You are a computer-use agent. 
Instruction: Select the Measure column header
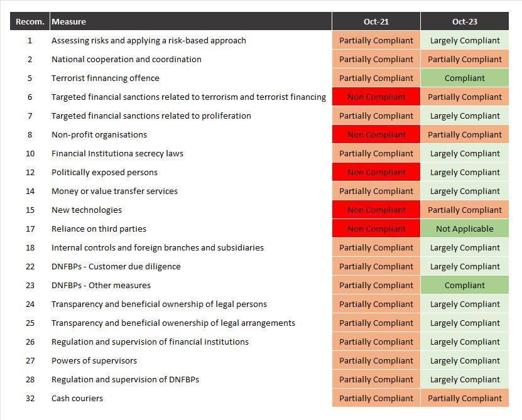point(69,21)
